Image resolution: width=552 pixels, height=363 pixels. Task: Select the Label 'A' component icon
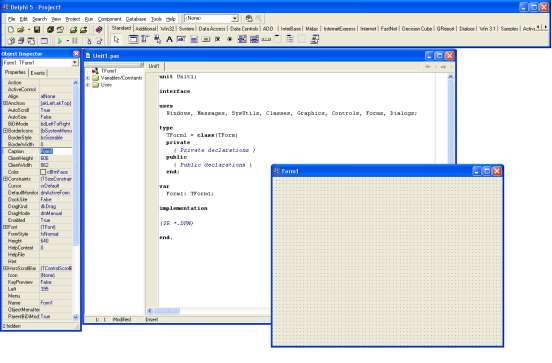[x=169, y=39]
